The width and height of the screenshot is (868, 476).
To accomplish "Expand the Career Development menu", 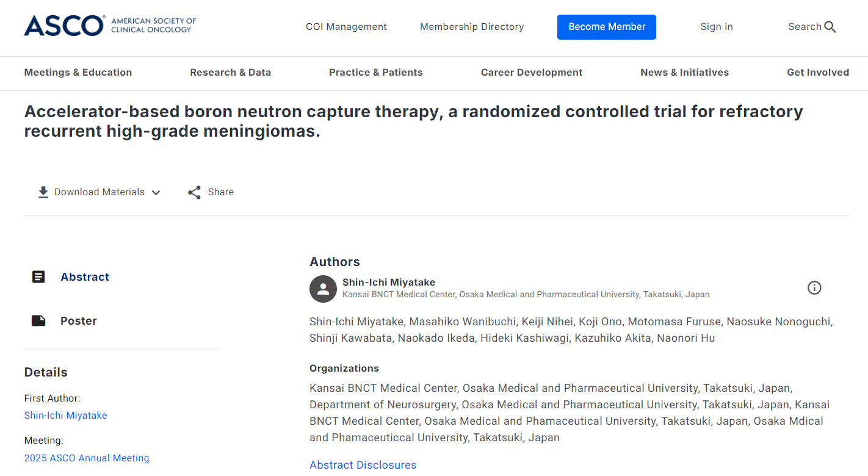I will pyautogui.click(x=531, y=73).
